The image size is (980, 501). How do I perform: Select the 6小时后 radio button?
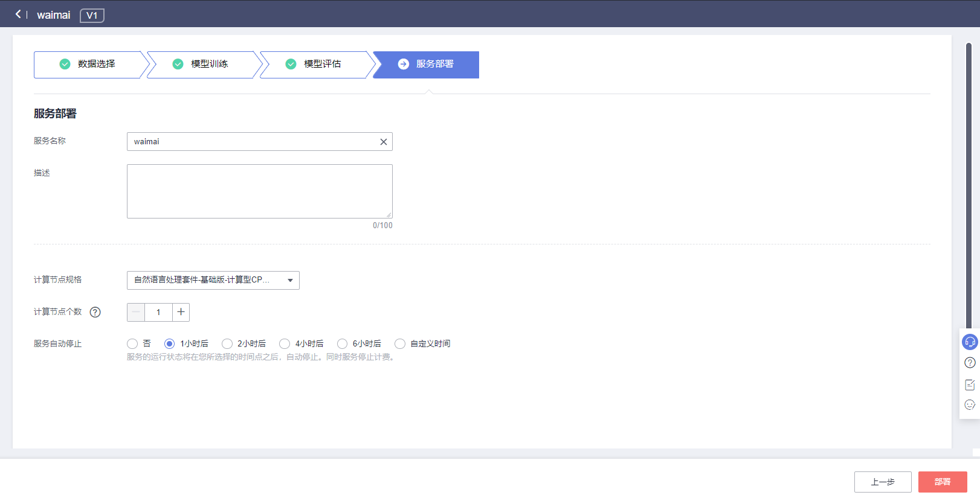(x=342, y=343)
